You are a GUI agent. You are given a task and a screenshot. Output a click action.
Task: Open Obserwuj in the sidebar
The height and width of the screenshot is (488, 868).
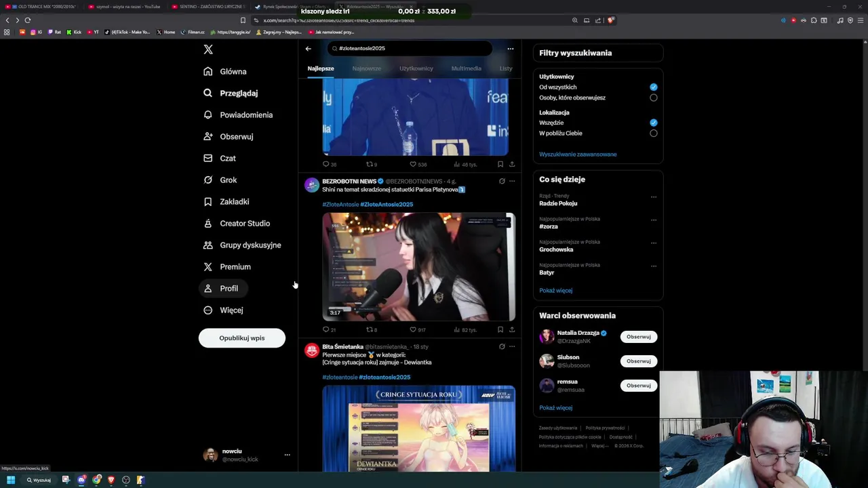(x=229, y=136)
